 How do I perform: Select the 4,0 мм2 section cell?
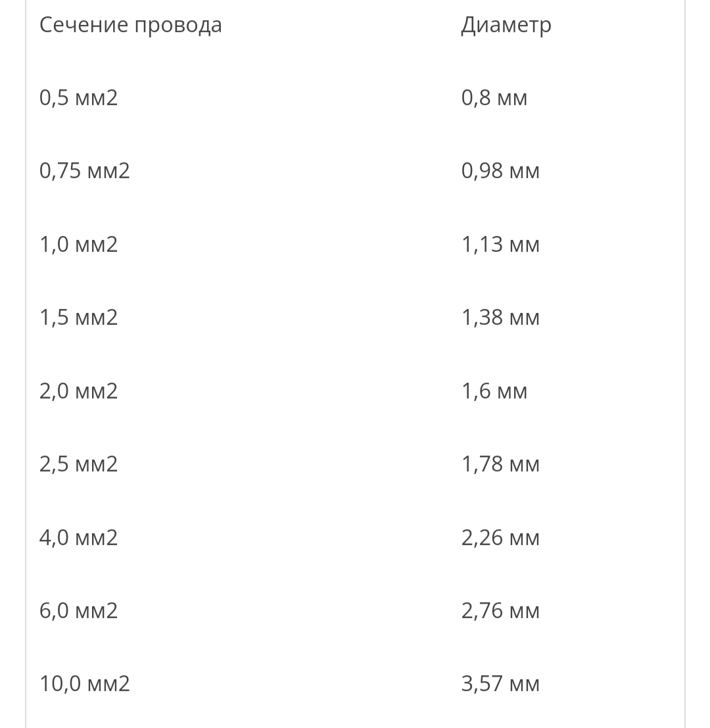(78, 537)
